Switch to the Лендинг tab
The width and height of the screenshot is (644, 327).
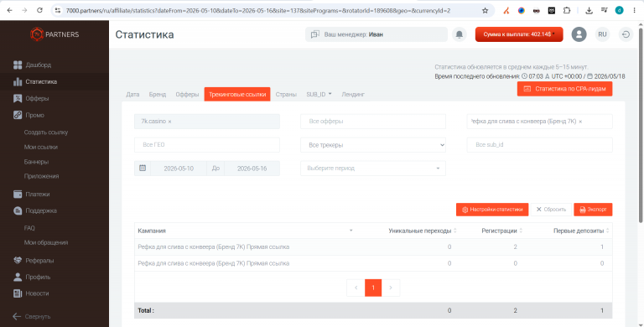tap(353, 94)
